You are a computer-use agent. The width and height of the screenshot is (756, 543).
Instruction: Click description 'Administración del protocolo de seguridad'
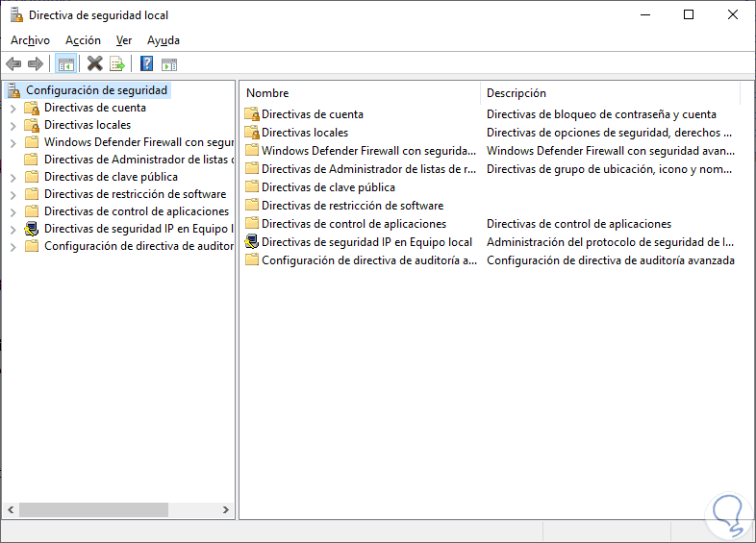tap(610, 242)
